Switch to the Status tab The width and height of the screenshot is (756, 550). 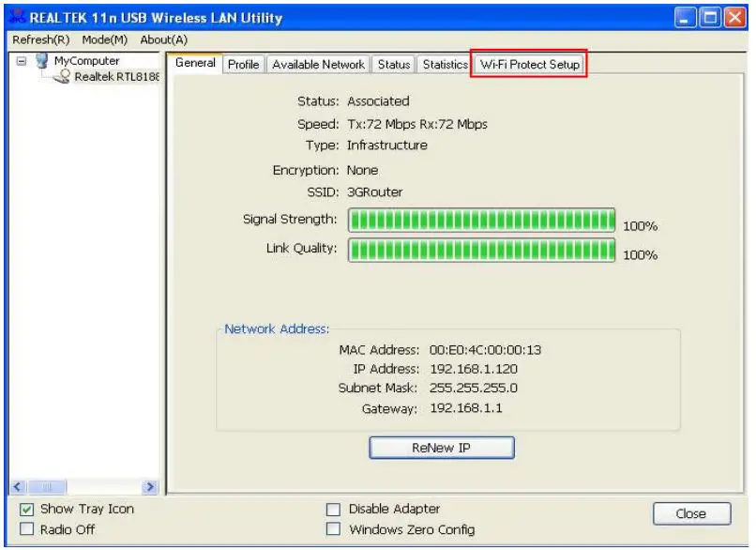(394, 64)
